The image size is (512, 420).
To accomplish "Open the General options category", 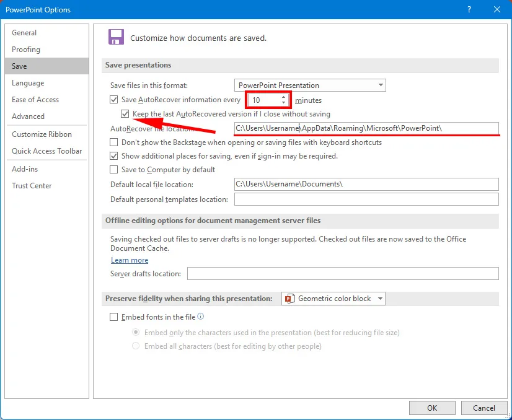I will point(46,33).
